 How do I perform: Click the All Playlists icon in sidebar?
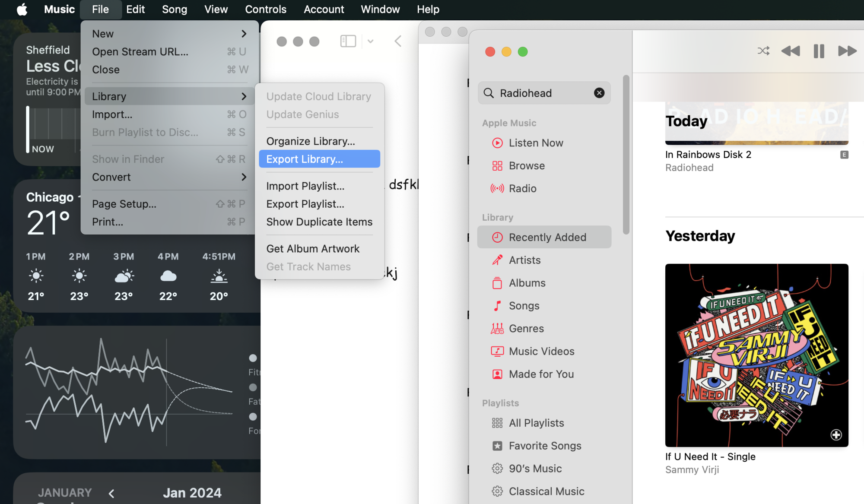click(496, 423)
